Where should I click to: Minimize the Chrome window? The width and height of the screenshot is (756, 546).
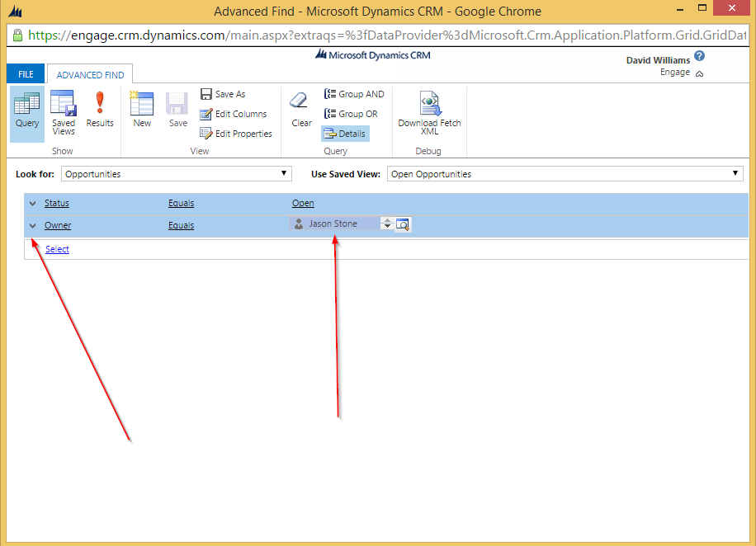click(680, 9)
